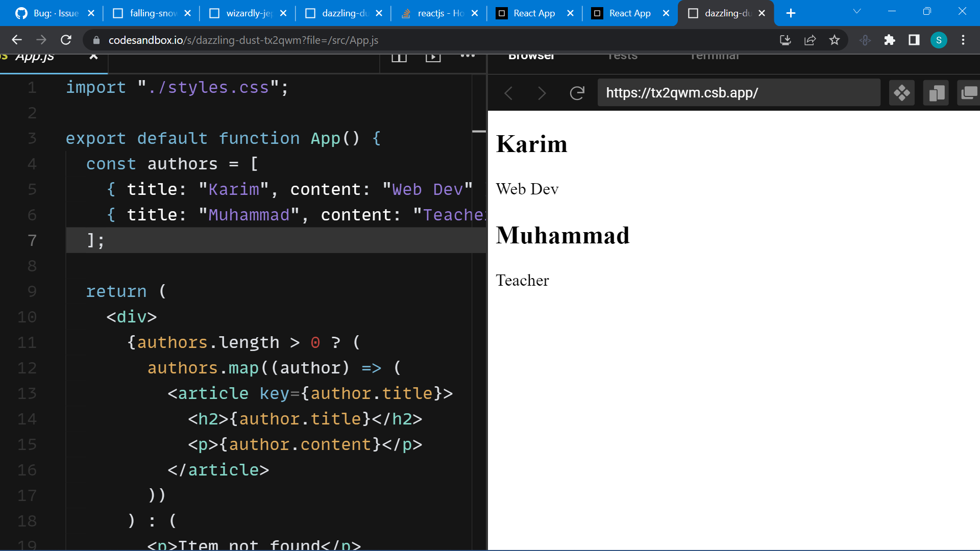The height and width of the screenshot is (551, 980).
Task: Click the share page icon in address bar
Action: pos(811,40)
